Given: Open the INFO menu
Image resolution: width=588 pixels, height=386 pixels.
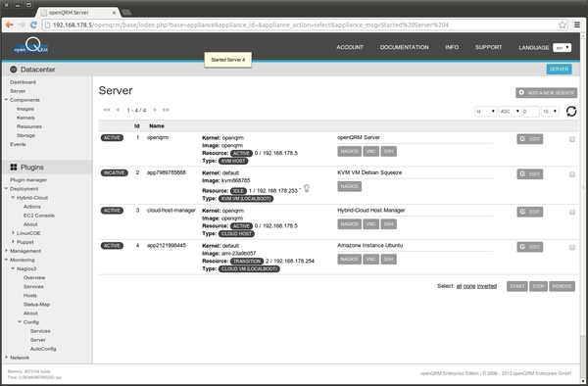Looking at the screenshot, I should coord(452,47).
